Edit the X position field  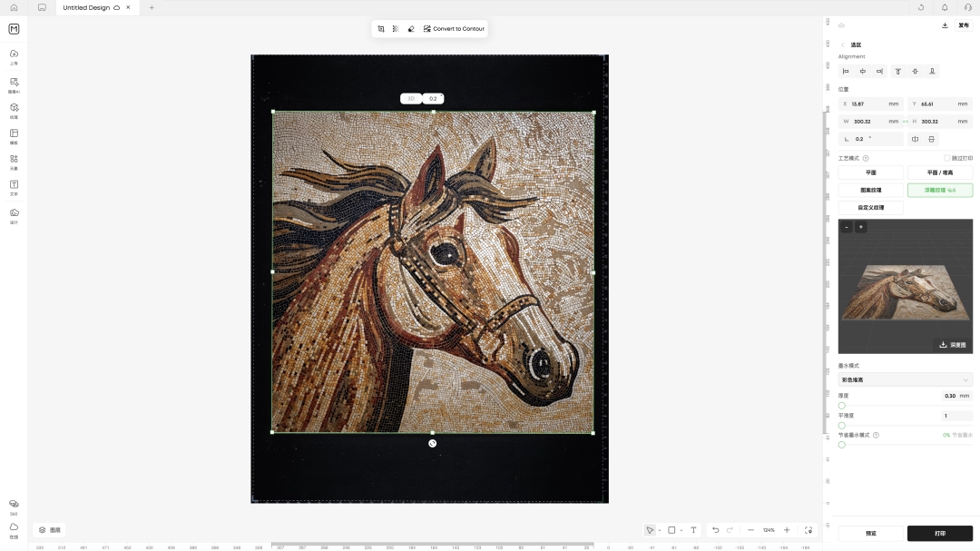click(870, 103)
